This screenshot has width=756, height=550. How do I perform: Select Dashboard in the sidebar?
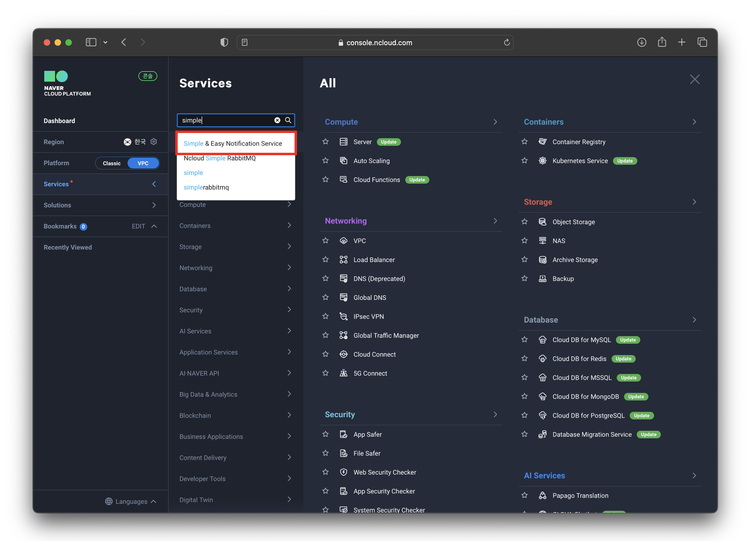click(x=59, y=121)
